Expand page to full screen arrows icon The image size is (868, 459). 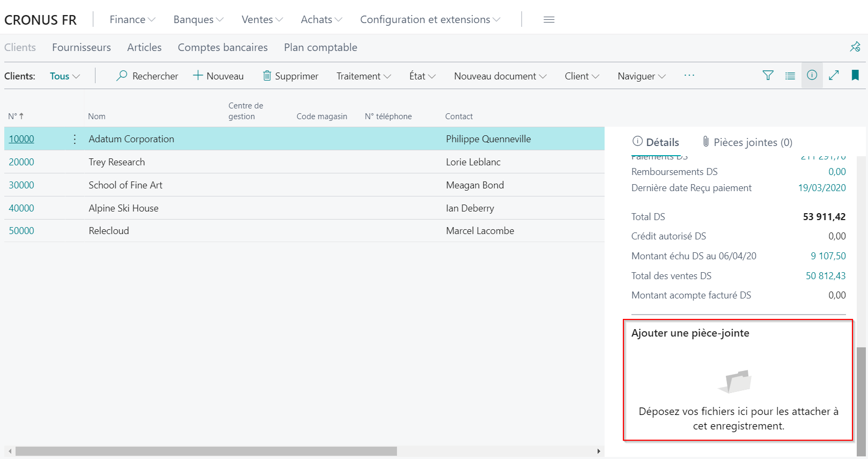point(834,76)
